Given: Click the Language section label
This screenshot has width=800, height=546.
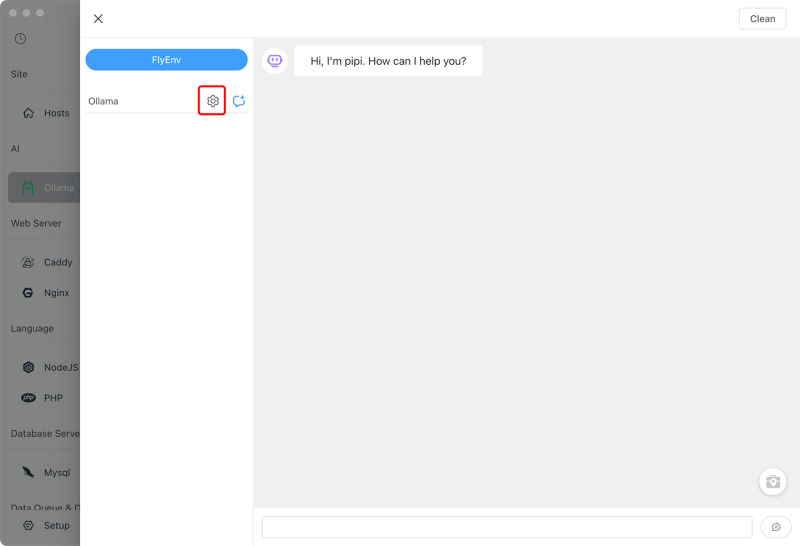Looking at the screenshot, I should point(32,329).
